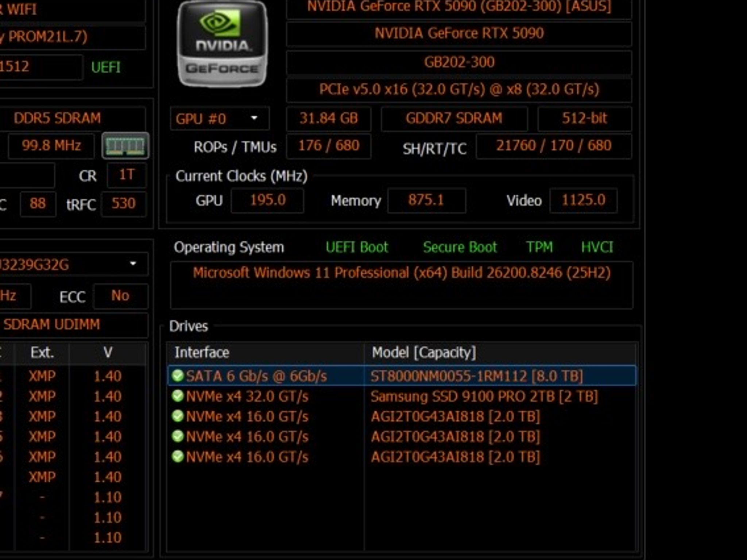Open the GPU #0 selector dropdown

(x=220, y=118)
